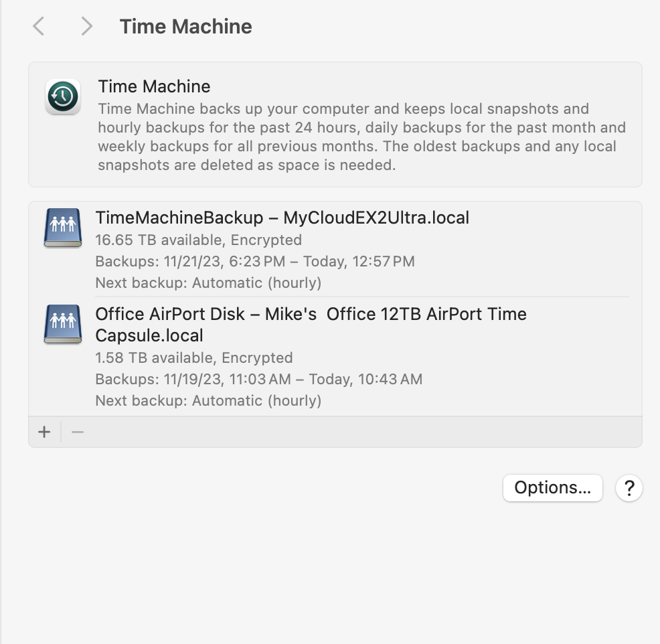Screen dimensions: 660x644
Task: Select the TimeMachineBackup network drive icon
Action: [x=63, y=228]
